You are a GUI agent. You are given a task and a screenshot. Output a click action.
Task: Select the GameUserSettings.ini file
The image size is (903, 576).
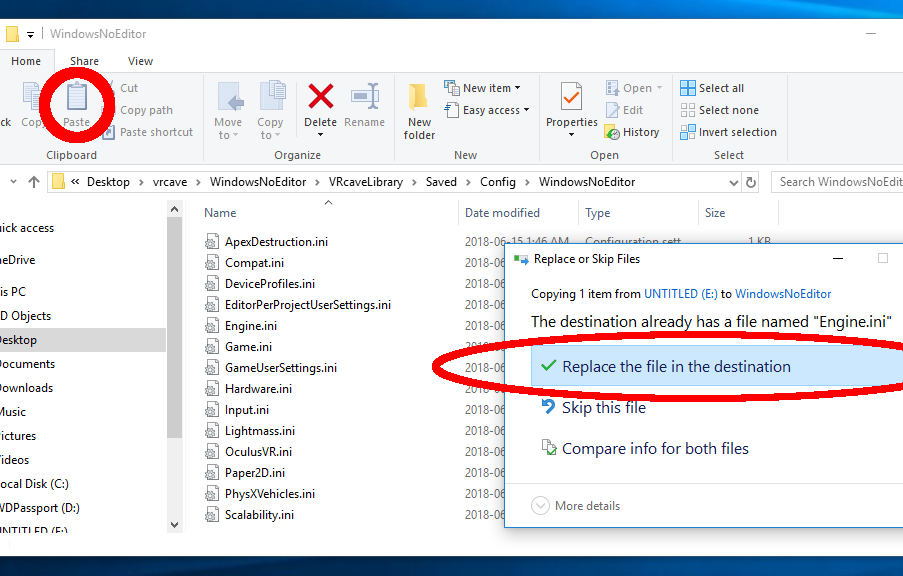pos(280,368)
